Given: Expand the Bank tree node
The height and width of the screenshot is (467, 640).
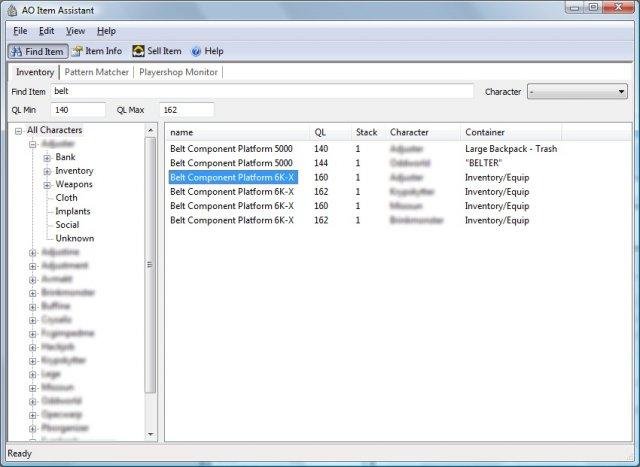Looking at the screenshot, I should [47, 158].
